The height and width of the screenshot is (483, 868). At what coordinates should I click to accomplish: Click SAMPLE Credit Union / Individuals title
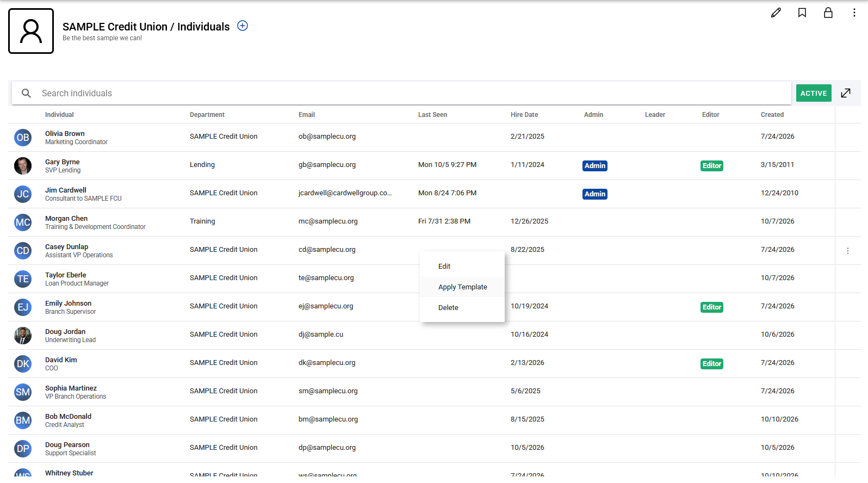coord(146,27)
